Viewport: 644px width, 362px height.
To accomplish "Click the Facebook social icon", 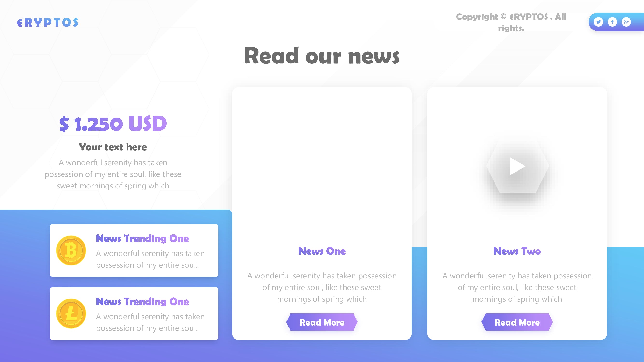I will point(612,22).
